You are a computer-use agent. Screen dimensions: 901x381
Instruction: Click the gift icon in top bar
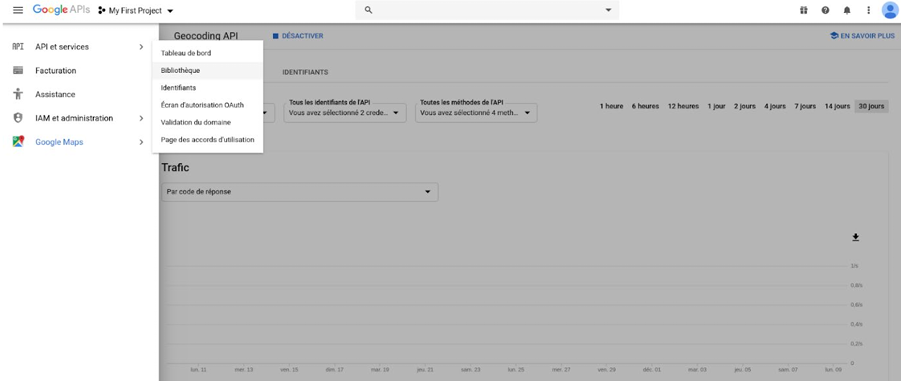[x=803, y=10]
